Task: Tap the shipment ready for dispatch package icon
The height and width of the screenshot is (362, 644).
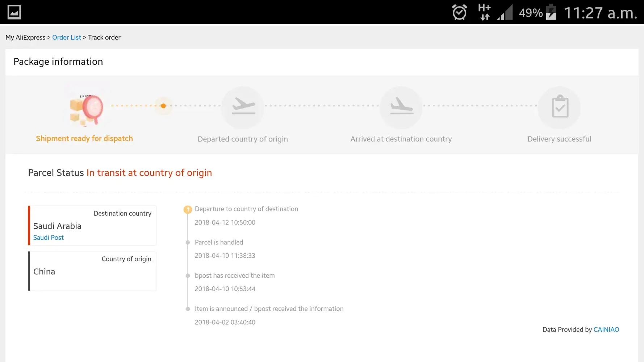Action: [x=87, y=110]
